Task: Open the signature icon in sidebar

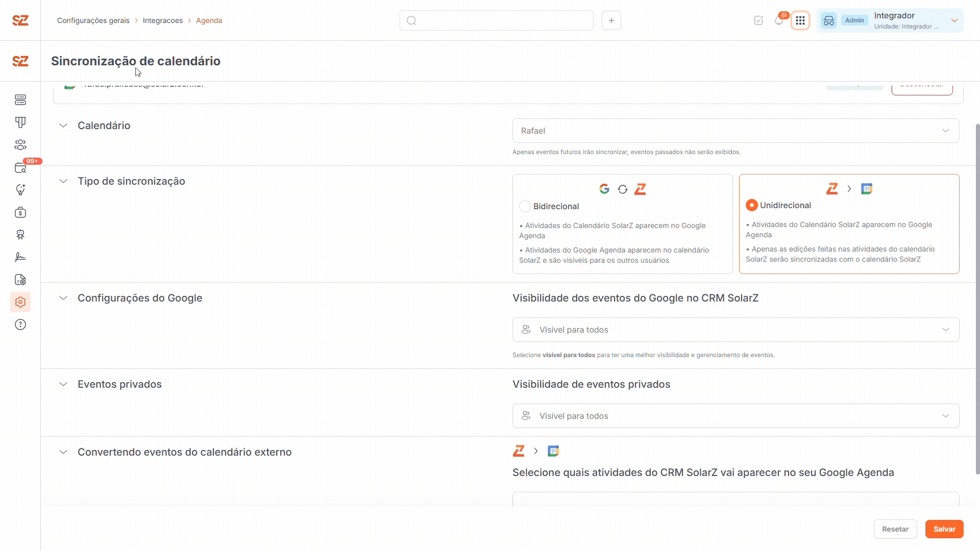Action: [x=20, y=257]
